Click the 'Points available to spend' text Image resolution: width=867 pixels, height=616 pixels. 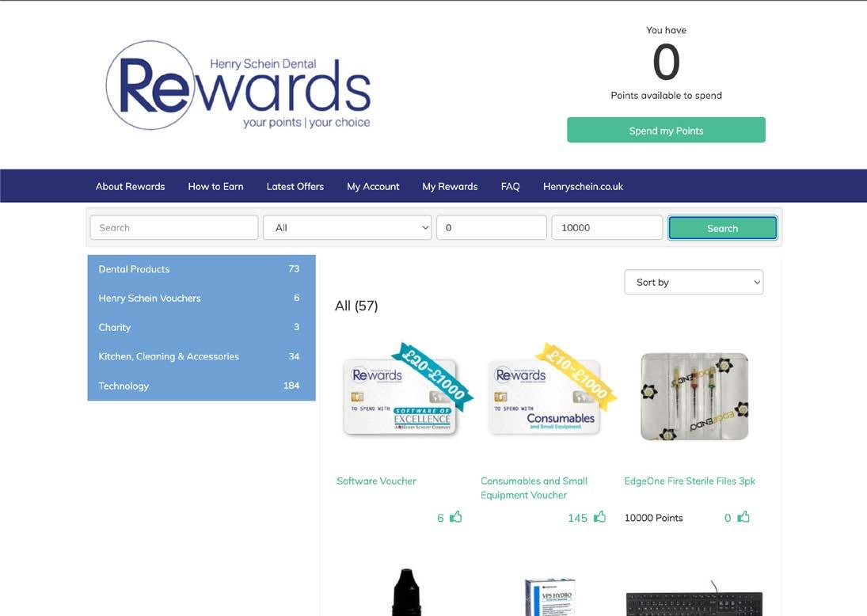(x=667, y=96)
